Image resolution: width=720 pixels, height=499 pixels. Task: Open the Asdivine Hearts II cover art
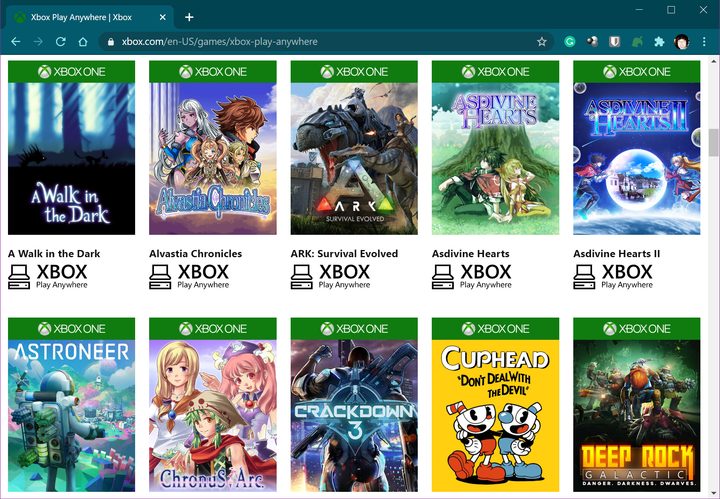[x=637, y=159]
